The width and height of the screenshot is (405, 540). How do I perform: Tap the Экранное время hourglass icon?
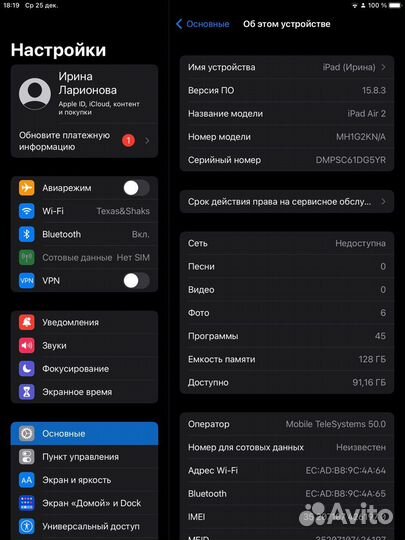[27, 392]
